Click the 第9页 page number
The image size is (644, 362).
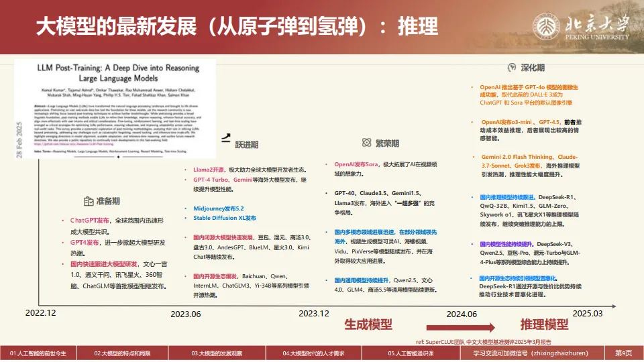624,353
